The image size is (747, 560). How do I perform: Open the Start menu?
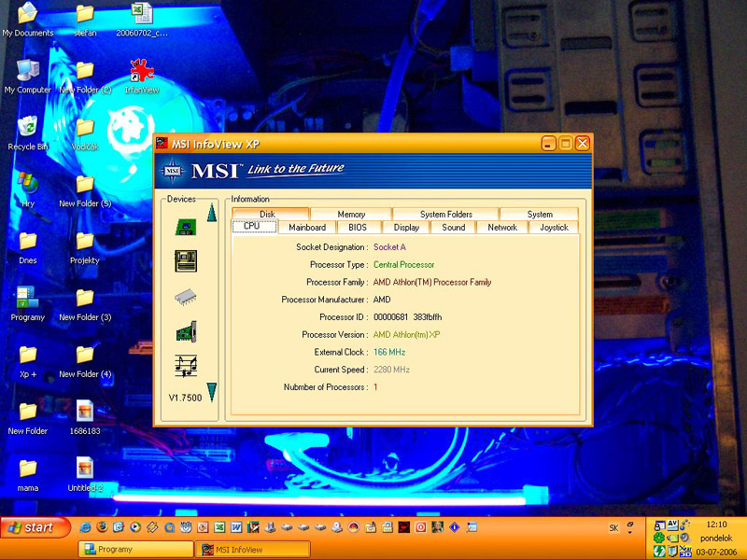coord(35,527)
